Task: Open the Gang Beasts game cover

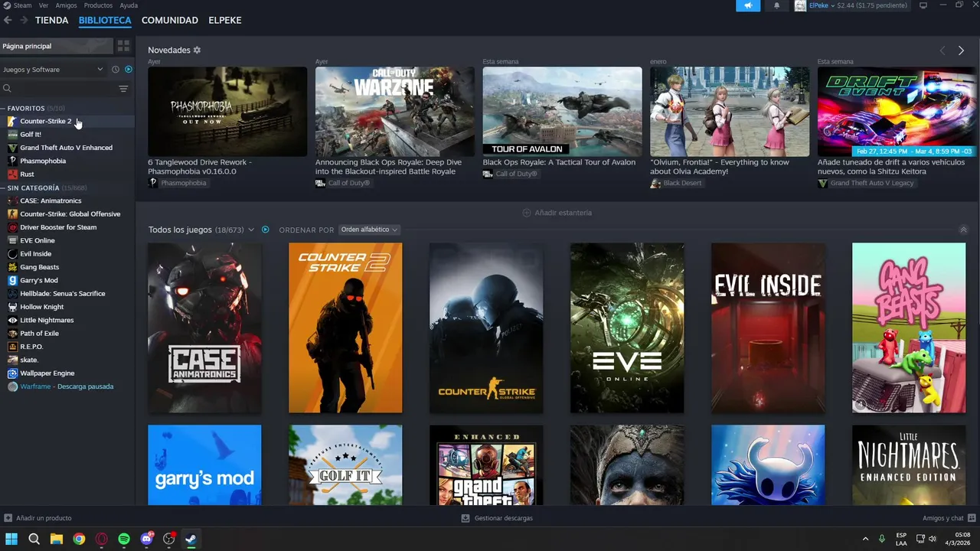Action: point(909,328)
